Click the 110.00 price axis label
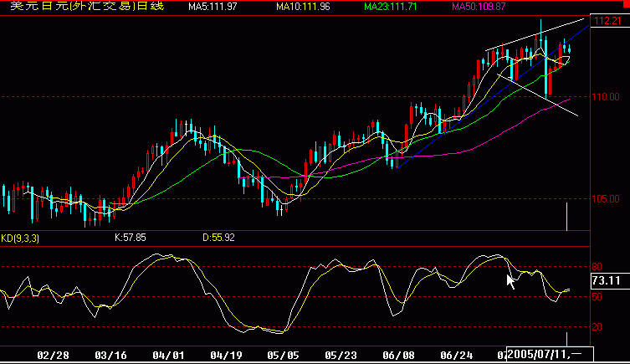 coord(606,97)
